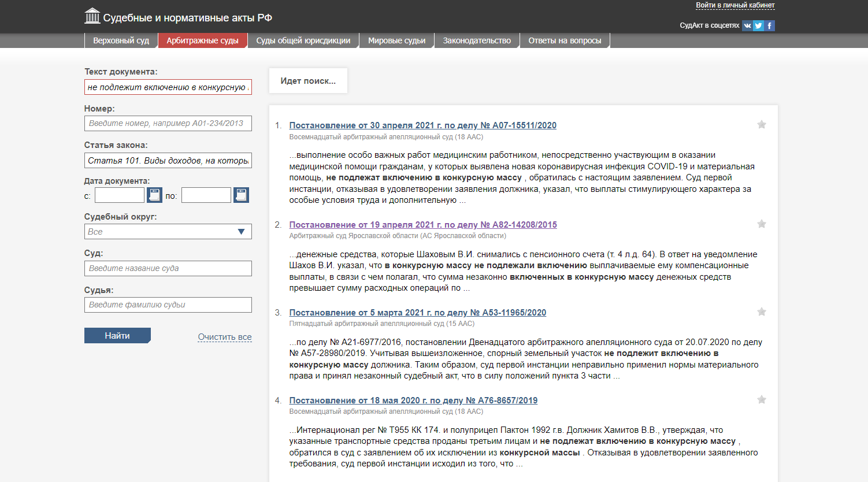
Task: Add result А82-14208/2015 to favorites
Action: point(762,224)
